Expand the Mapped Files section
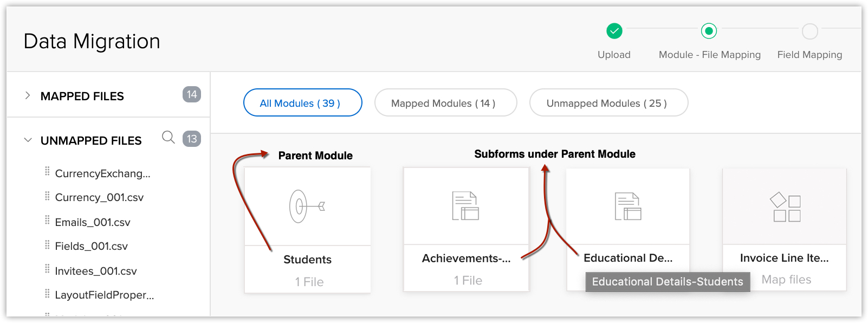 [x=28, y=96]
